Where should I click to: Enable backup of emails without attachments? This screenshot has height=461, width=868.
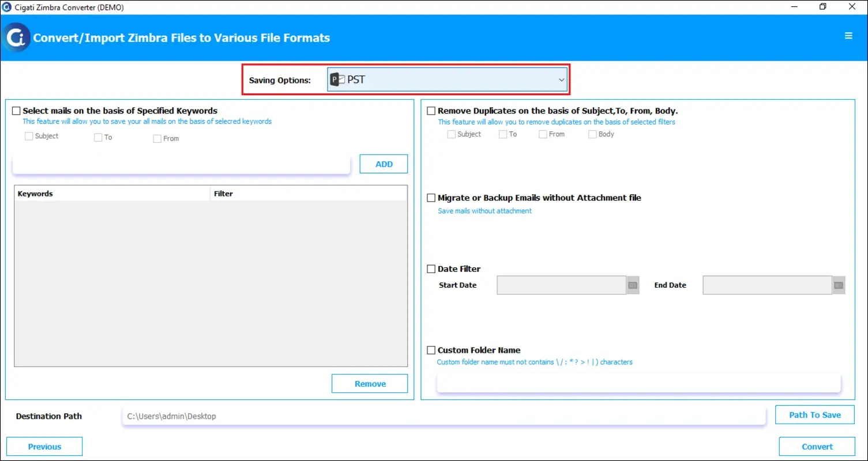(431, 198)
